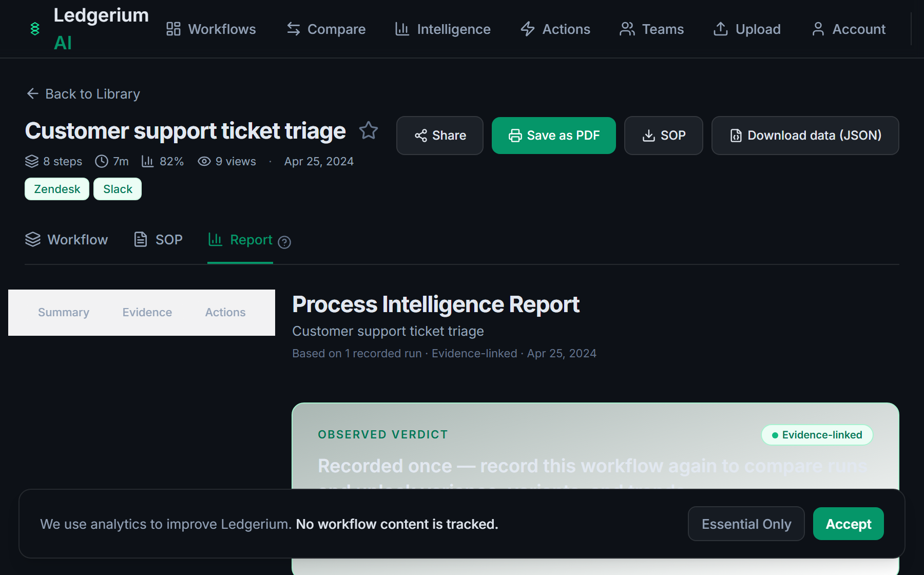Click the clock icon beside 7m

click(102, 162)
